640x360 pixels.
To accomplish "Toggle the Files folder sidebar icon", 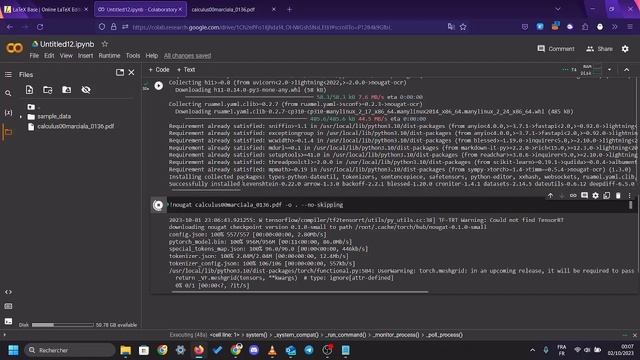I will pos(8,132).
